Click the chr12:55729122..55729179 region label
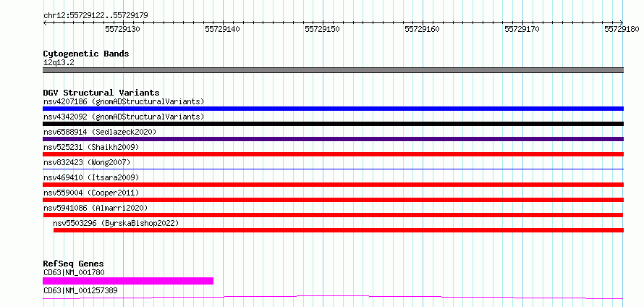 click(96, 15)
